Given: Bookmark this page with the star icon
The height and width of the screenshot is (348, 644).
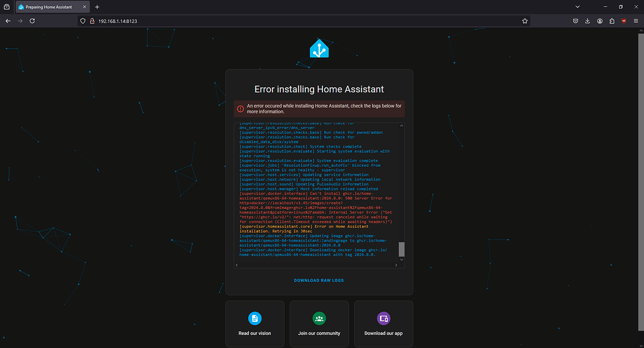Looking at the screenshot, I should 525,21.
